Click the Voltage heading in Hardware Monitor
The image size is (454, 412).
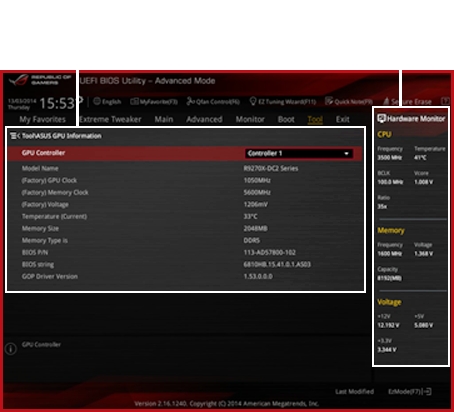coord(389,302)
